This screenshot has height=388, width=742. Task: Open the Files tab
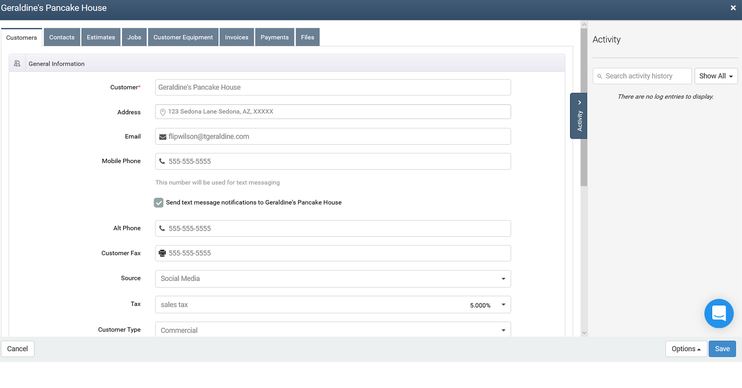point(308,37)
